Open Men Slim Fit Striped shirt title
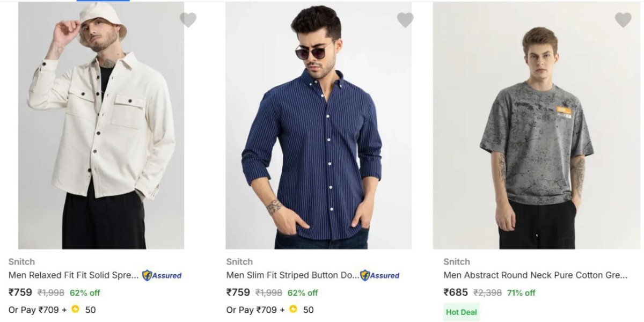The width and height of the screenshot is (644, 322). pos(292,275)
